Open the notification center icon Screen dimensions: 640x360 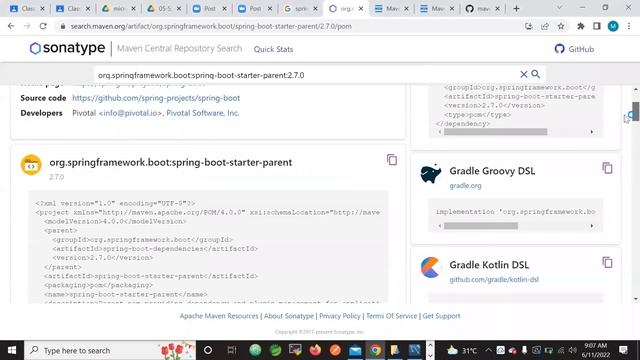(x=623, y=350)
